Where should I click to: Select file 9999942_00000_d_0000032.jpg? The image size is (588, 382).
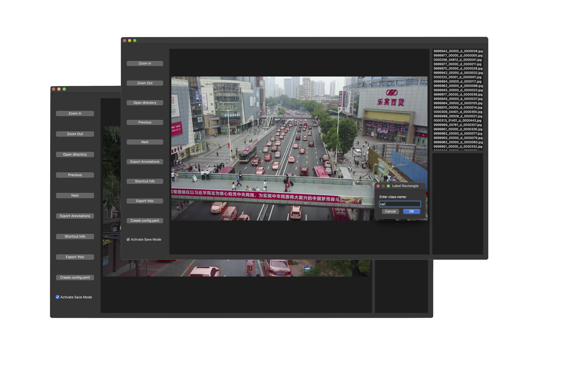(458, 73)
